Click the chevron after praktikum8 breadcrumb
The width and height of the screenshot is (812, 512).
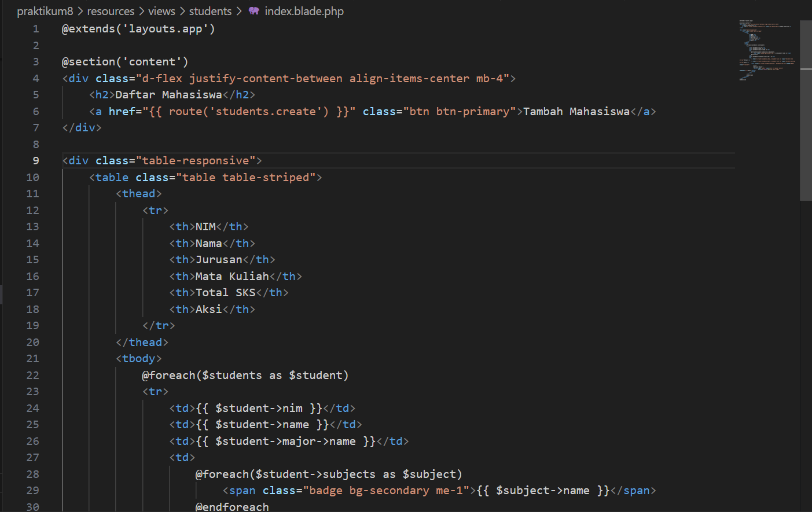click(x=80, y=11)
